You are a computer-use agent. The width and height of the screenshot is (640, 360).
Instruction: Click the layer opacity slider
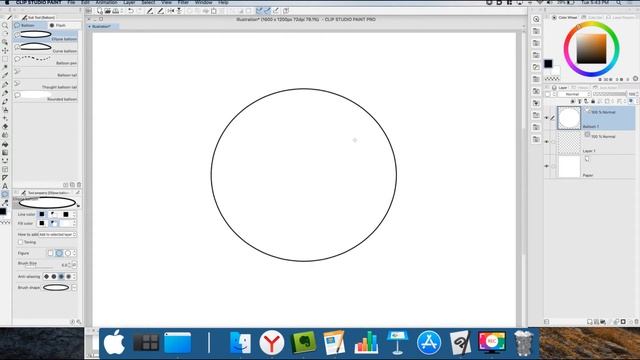click(610, 94)
